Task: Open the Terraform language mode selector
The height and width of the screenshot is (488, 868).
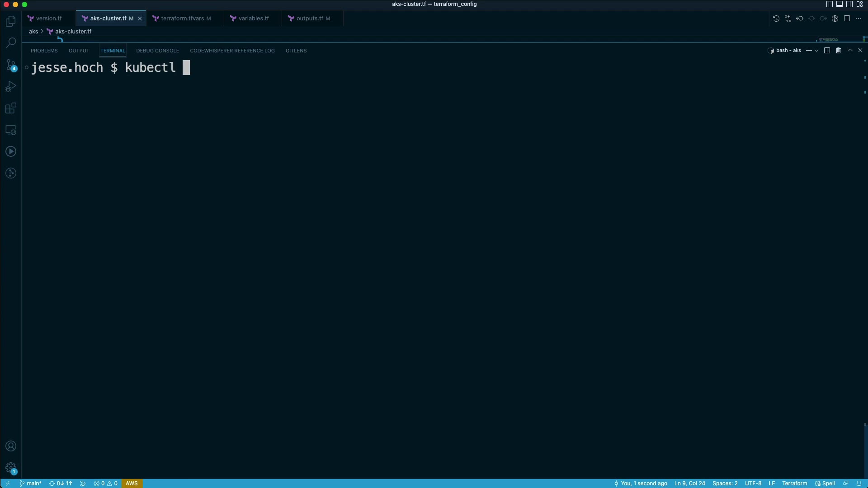Action: [x=794, y=483]
